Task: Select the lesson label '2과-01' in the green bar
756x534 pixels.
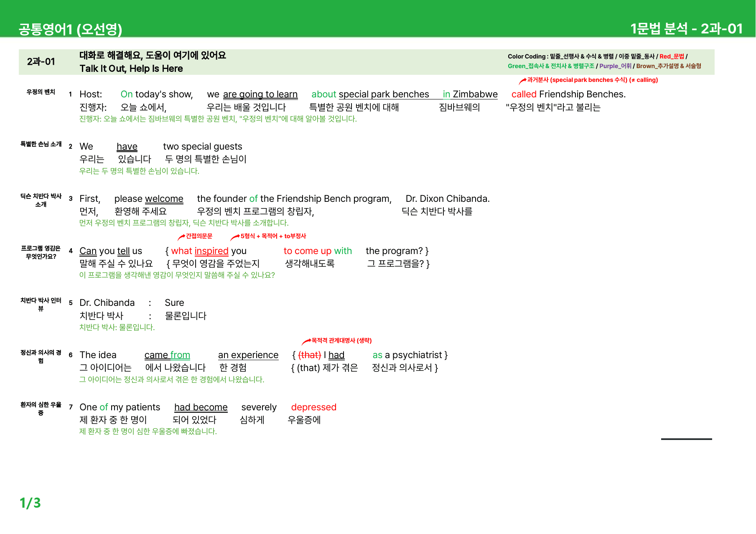Action: click(x=41, y=62)
